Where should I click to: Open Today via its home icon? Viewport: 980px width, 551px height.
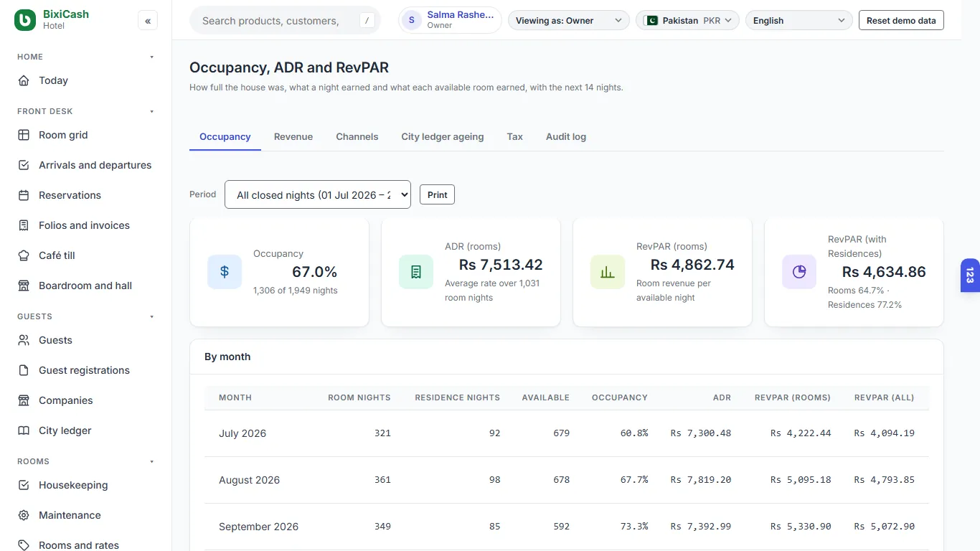[x=24, y=80]
